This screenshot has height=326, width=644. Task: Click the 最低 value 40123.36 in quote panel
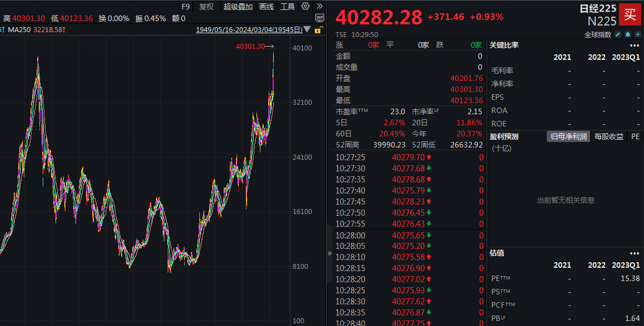click(x=466, y=100)
